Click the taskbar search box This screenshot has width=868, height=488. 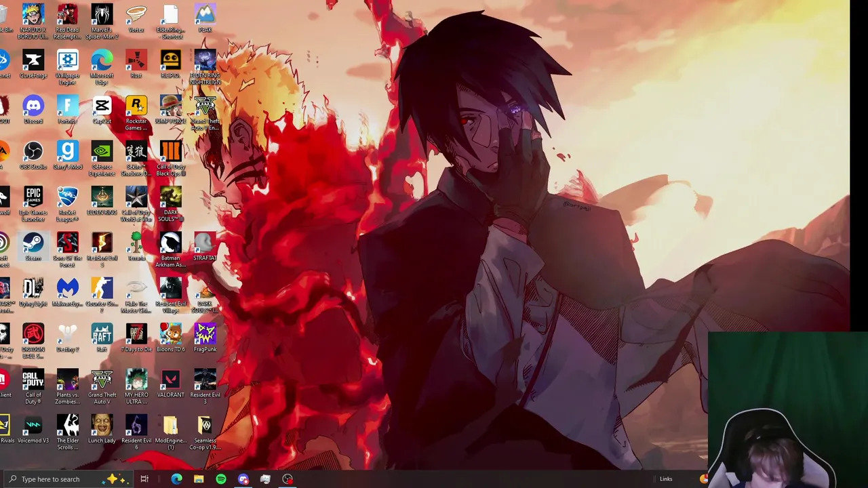coord(68,479)
